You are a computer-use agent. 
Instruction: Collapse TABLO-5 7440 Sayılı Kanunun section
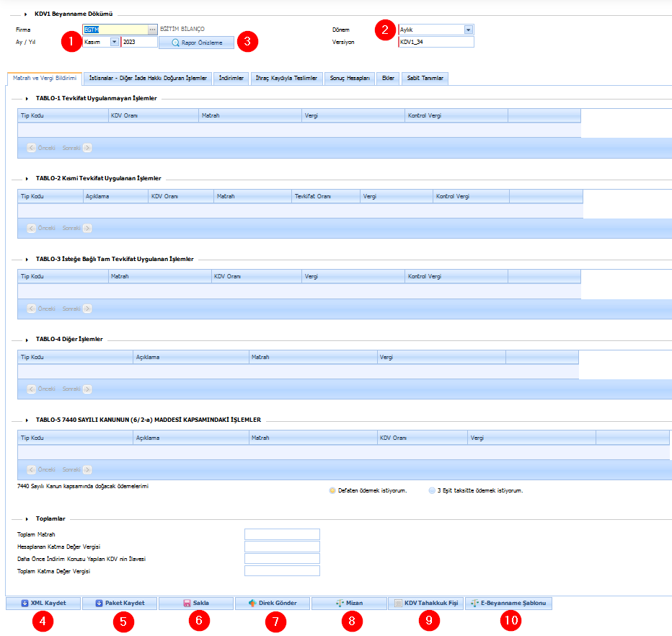(27, 420)
